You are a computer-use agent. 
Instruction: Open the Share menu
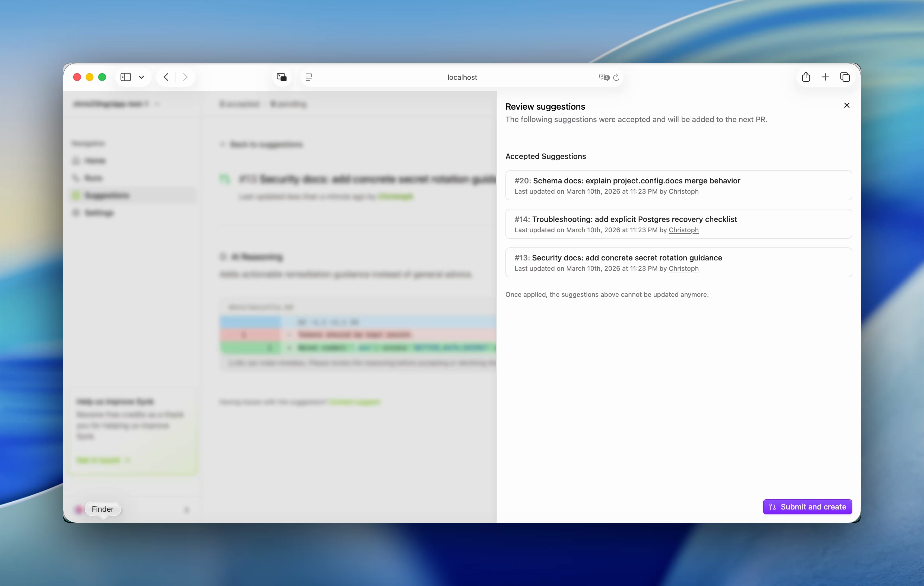806,77
